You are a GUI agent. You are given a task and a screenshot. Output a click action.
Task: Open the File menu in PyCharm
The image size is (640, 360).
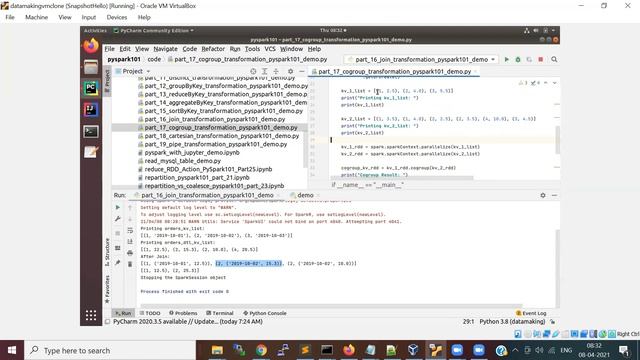[x=109, y=49]
